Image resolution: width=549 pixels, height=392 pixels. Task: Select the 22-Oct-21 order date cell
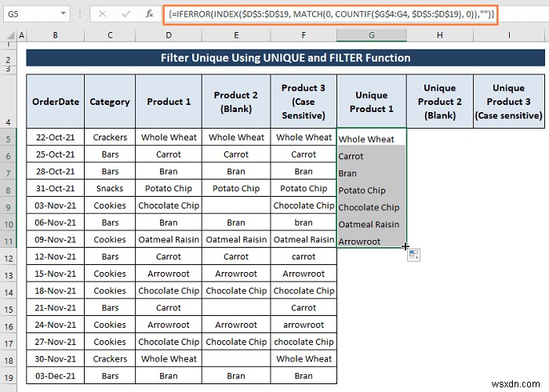(x=56, y=137)
